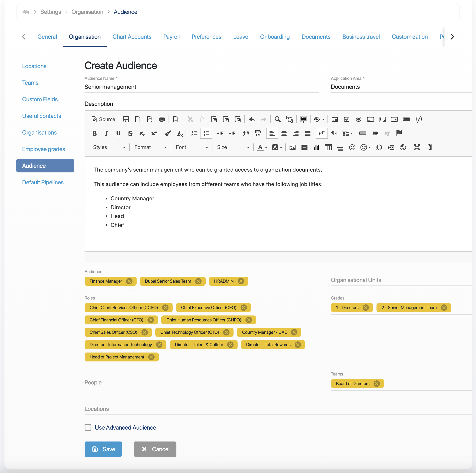Click the Find magnifier icon
This screenshot has height=473, width=476.
278,119
